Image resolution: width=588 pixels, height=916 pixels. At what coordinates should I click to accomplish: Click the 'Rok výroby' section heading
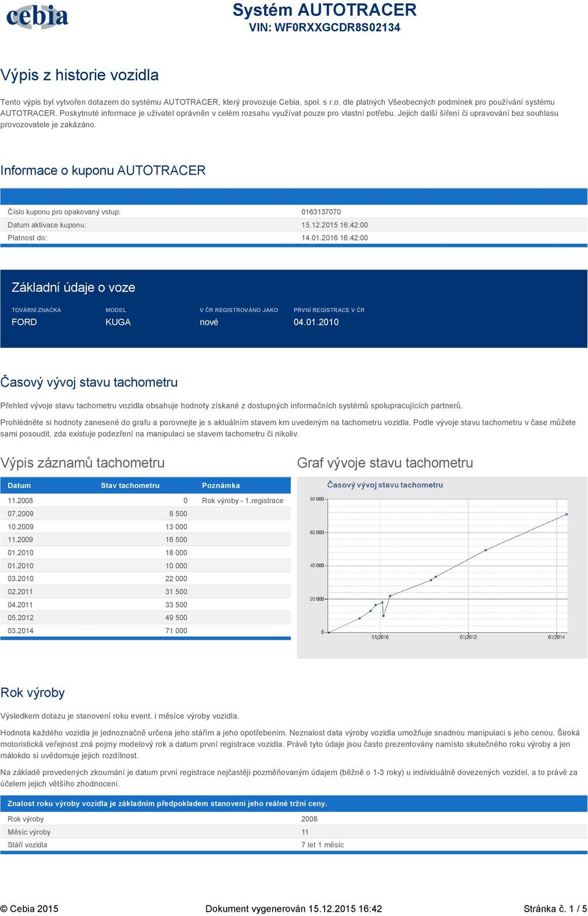32,692
